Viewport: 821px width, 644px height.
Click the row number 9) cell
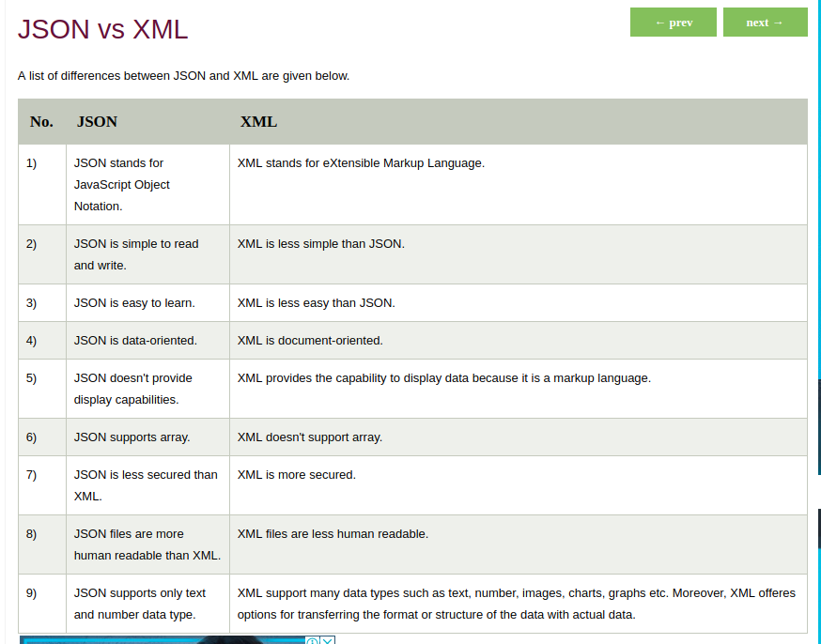(x=31, y=593)
